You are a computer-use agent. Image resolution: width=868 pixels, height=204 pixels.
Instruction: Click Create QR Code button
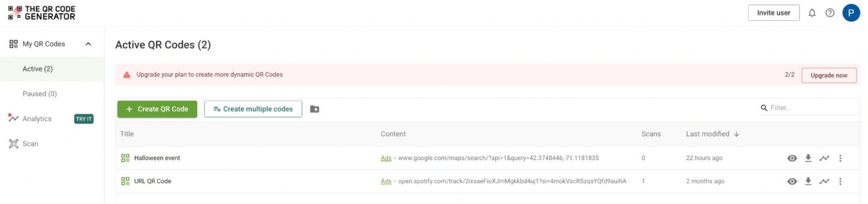(157, 109)
